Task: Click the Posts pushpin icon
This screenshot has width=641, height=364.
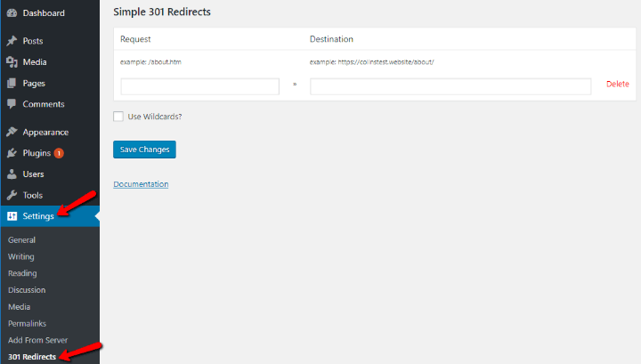Action: pyautogui.click(x=12, y=41)
